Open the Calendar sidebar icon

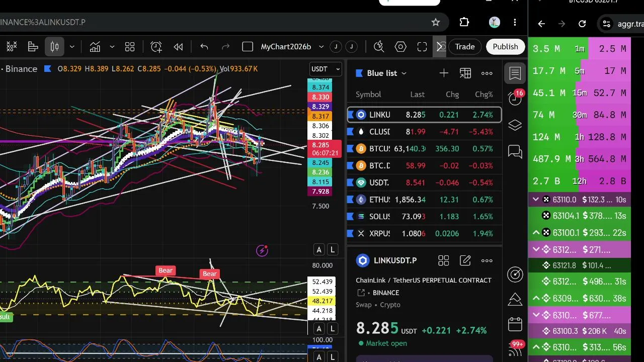tap(515, 324)
